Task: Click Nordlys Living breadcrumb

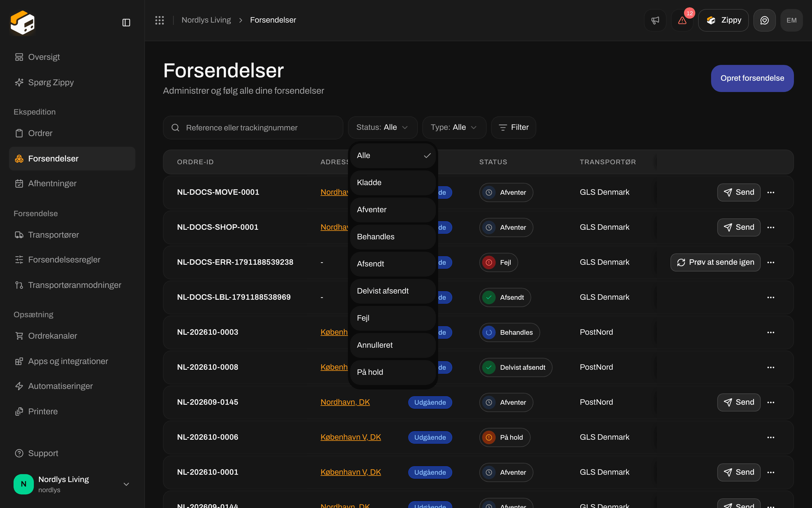Action: click(206, 20)
